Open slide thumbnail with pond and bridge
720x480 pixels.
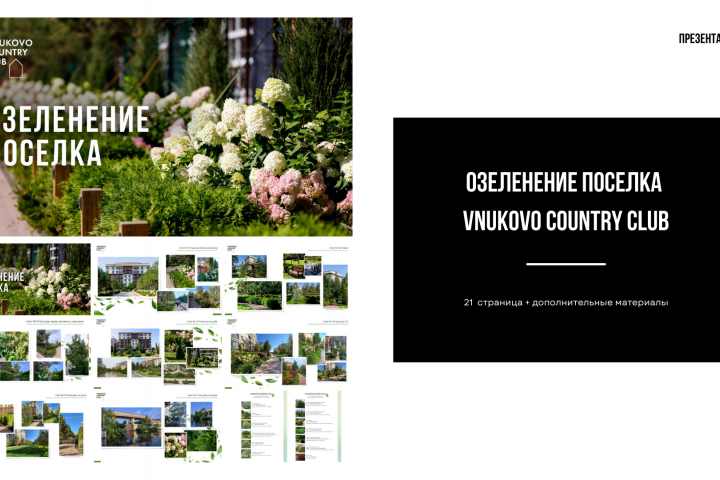(x=158, y=427)
